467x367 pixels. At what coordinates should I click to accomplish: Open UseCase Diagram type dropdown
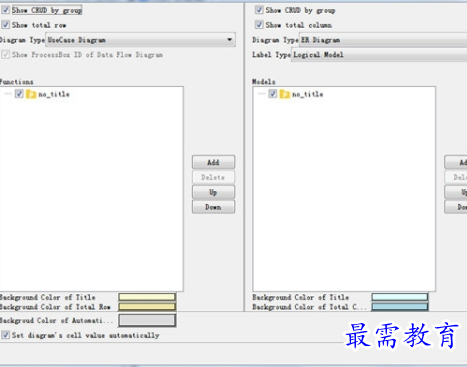point(140,40)
